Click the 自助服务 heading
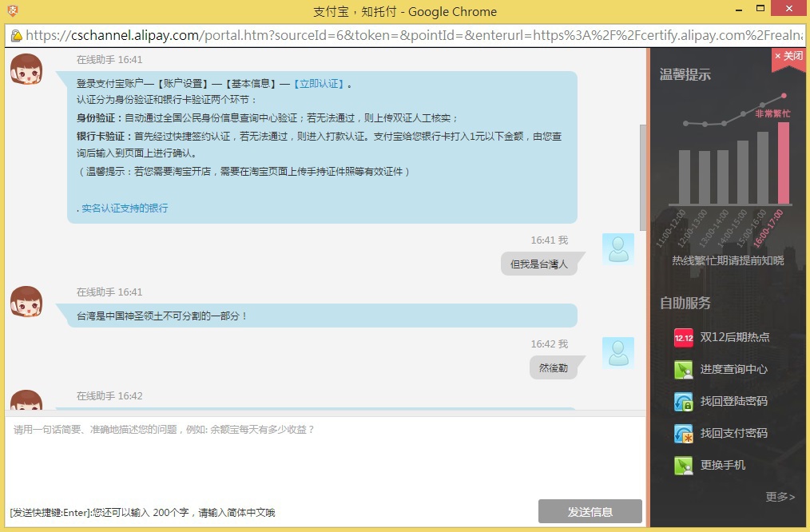Viewport: 810px width, 532px height. tap(685, 304)
